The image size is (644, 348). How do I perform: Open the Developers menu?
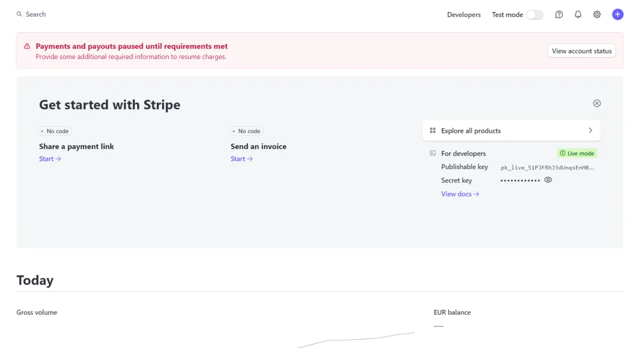pos(464,15)
